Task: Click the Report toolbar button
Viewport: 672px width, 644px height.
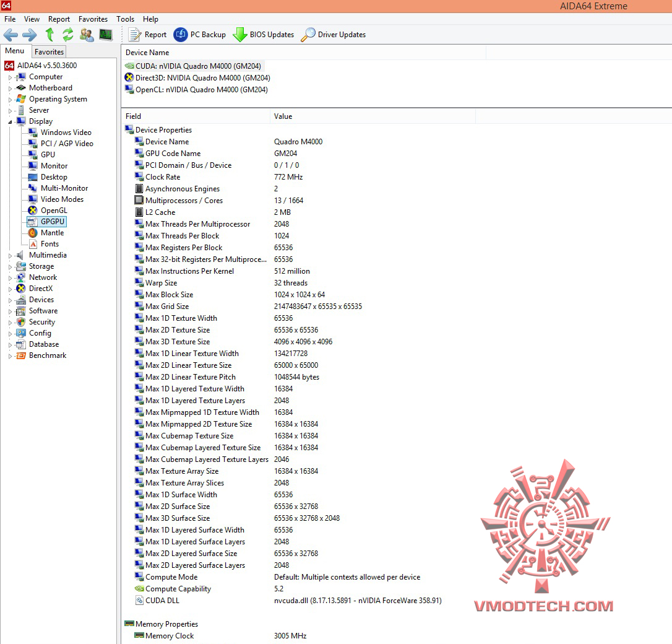Action: [147, 34]
